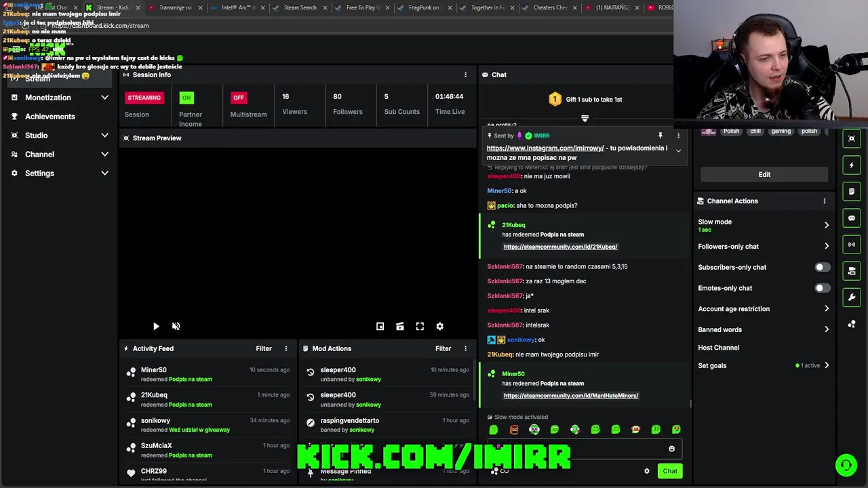Toggle theater mode in Stream Preview
Viewport: 868px width, 488px height.
(x=400, y=327)
